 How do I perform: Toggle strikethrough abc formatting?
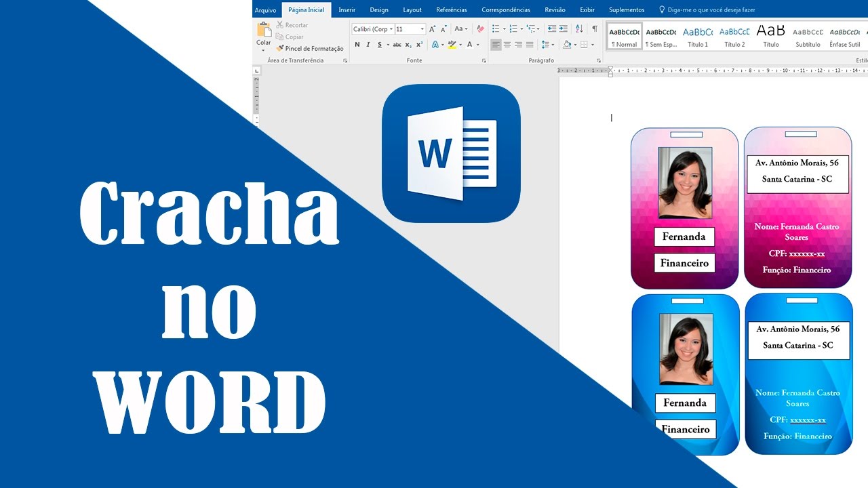pos(397,45)
